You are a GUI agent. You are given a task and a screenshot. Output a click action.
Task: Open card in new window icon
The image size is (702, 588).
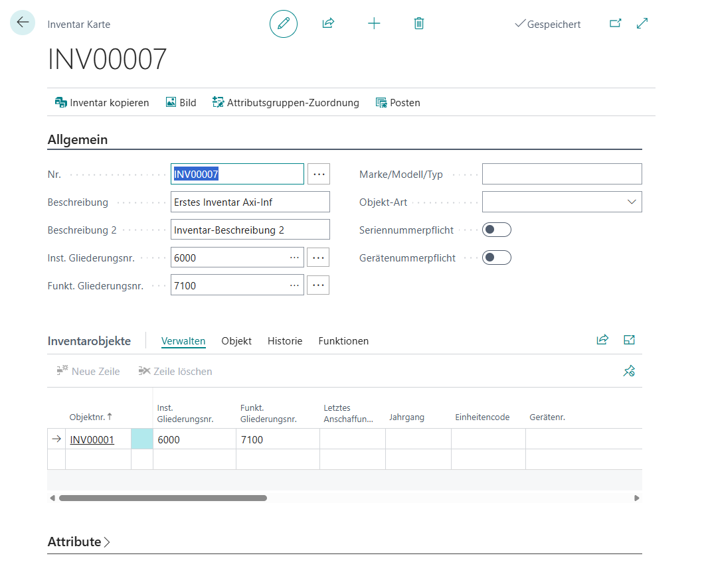pyautogui.click(x=616, y=24)
